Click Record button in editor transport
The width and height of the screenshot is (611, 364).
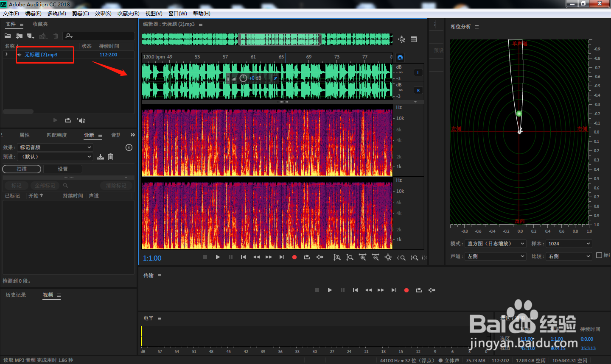[294, 257]
